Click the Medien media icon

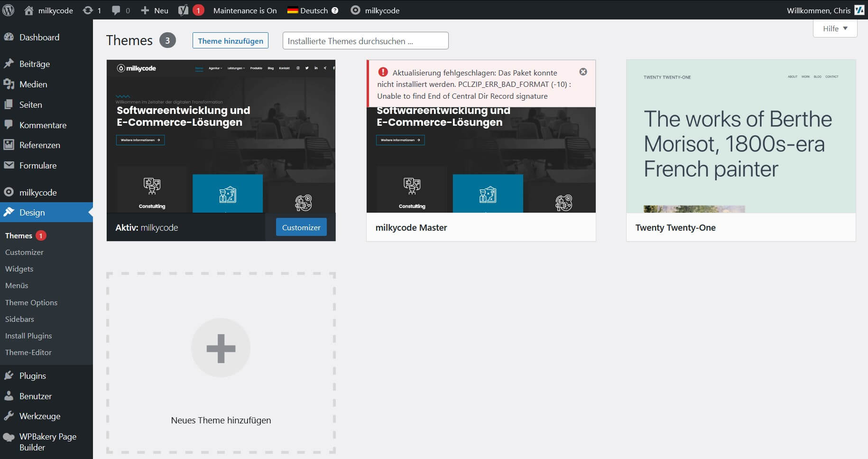(9, 84)
